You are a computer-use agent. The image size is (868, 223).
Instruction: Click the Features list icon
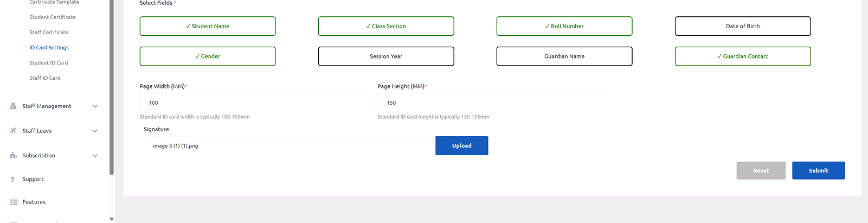point(14,202)
